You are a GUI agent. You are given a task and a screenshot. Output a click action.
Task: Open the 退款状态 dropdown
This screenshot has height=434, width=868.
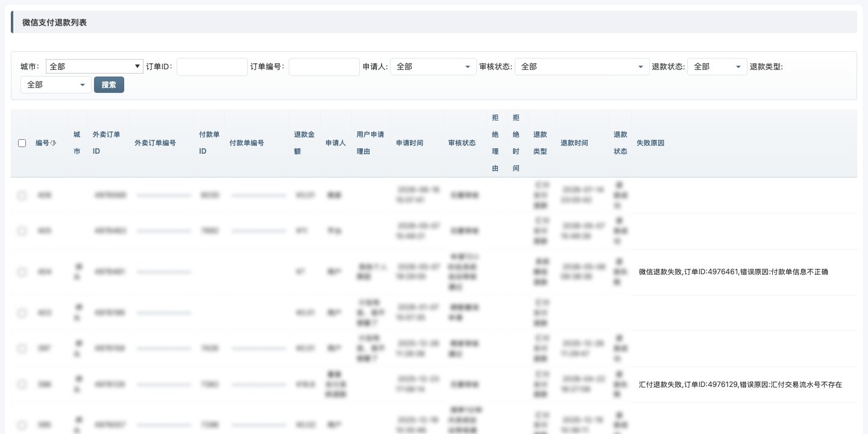coord(717,66)
